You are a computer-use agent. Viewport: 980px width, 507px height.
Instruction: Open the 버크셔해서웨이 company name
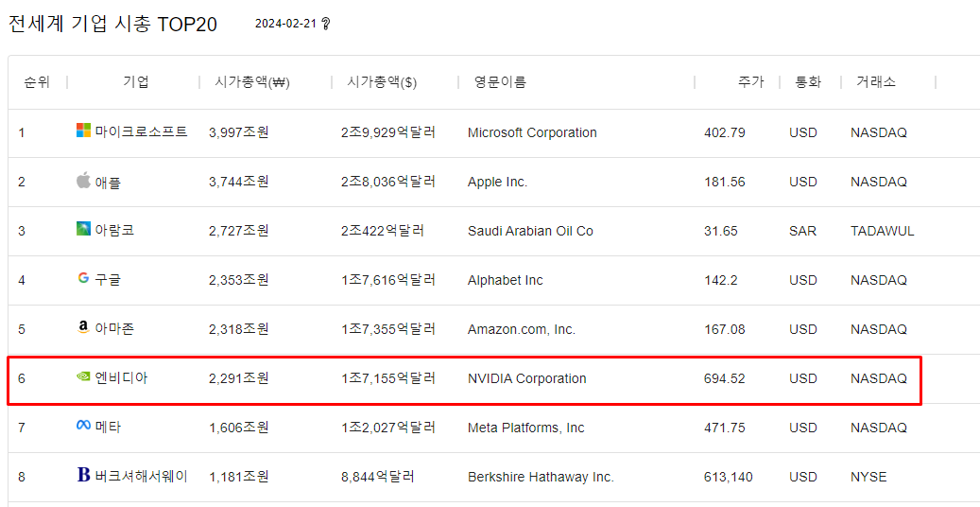[141, 477]
